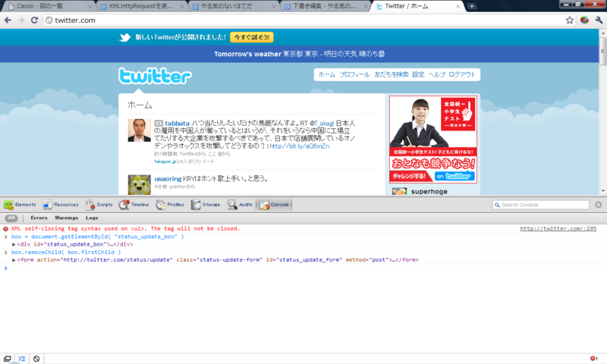
Task: Switch to the 下書き編集 tab
Action: [326, 6]
